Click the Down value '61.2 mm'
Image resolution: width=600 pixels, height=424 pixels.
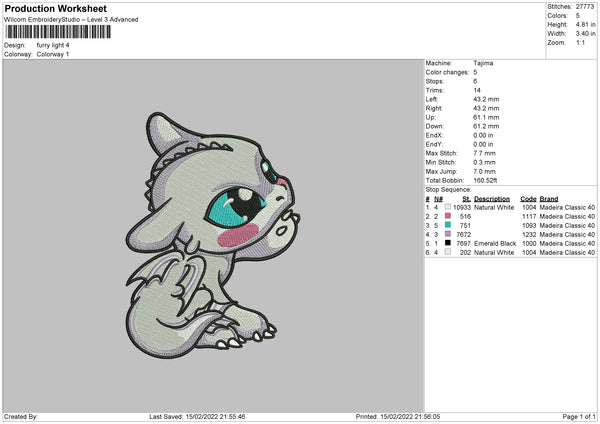pyautogui.click(x=486, y=126)
